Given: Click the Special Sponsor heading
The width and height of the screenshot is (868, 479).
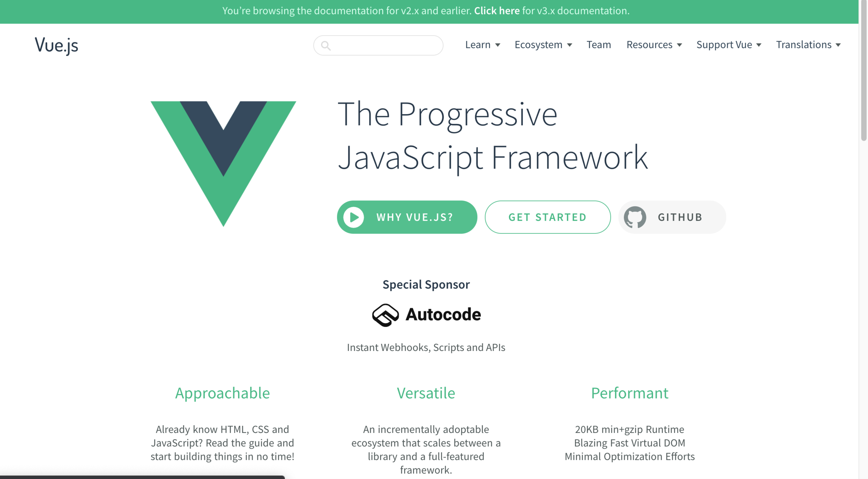Looking at the screenshot, I should (426, 285).
